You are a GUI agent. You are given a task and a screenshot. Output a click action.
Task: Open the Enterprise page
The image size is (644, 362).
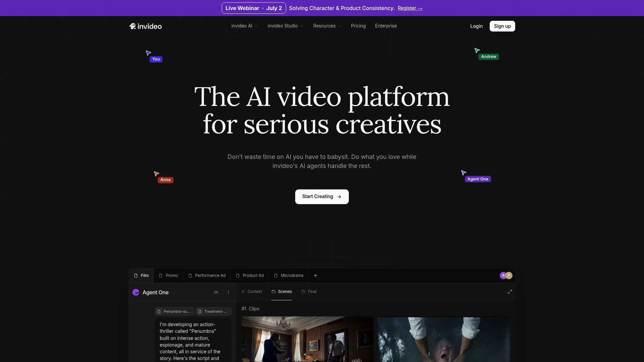(386, 26)
